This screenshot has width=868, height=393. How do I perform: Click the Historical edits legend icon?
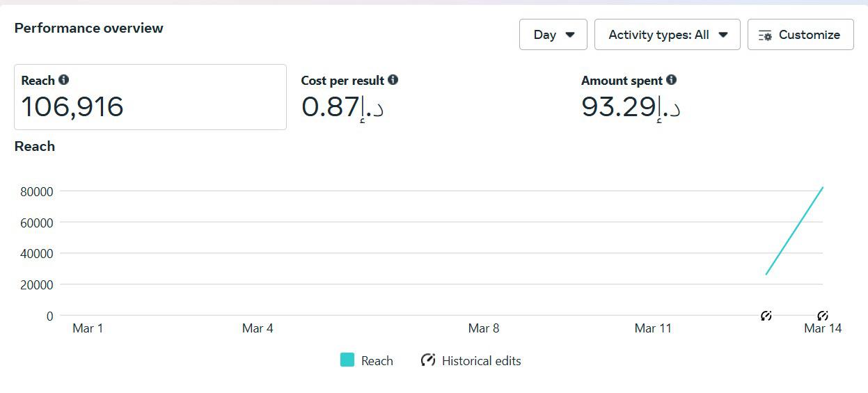pyautogui.click(x=428, y=360)
